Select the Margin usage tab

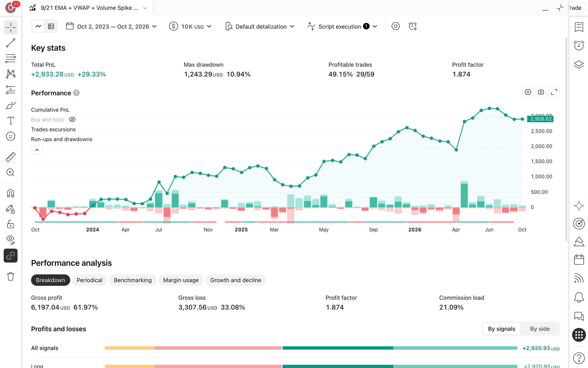[181, 280]
